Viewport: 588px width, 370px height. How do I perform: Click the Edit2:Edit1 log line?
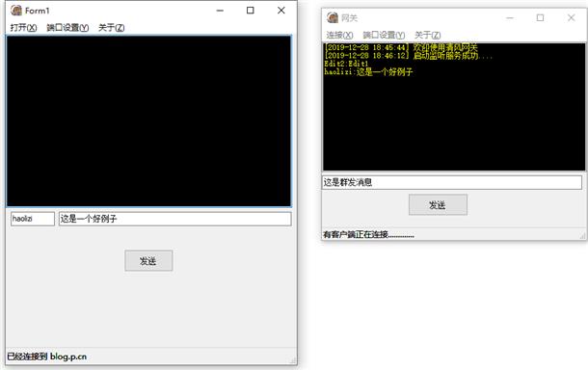tap(346, 64)
